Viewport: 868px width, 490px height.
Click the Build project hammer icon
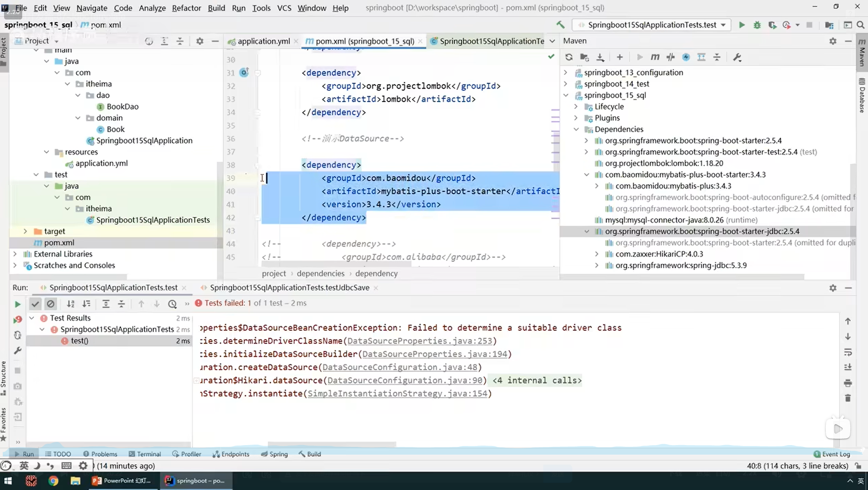tap(561, 25)
